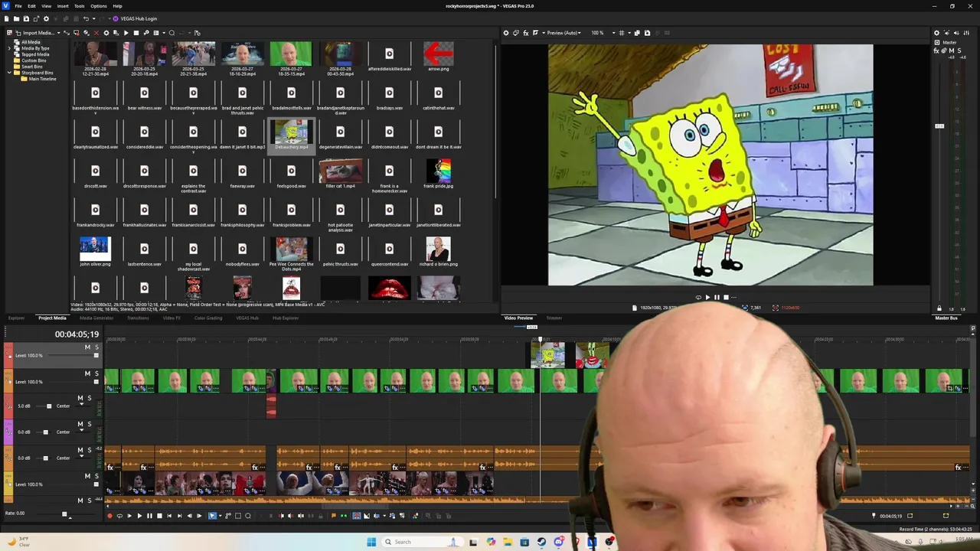Solo the top red video track
This screenshot has height=551, width=980.
coord(96,347)
